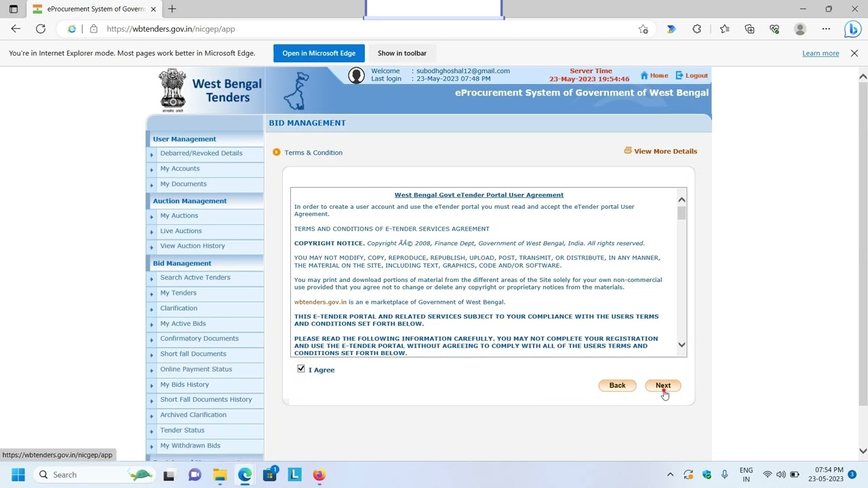Open tab actions menu icon
Viewport: 868px width, 488px height.
13,9
